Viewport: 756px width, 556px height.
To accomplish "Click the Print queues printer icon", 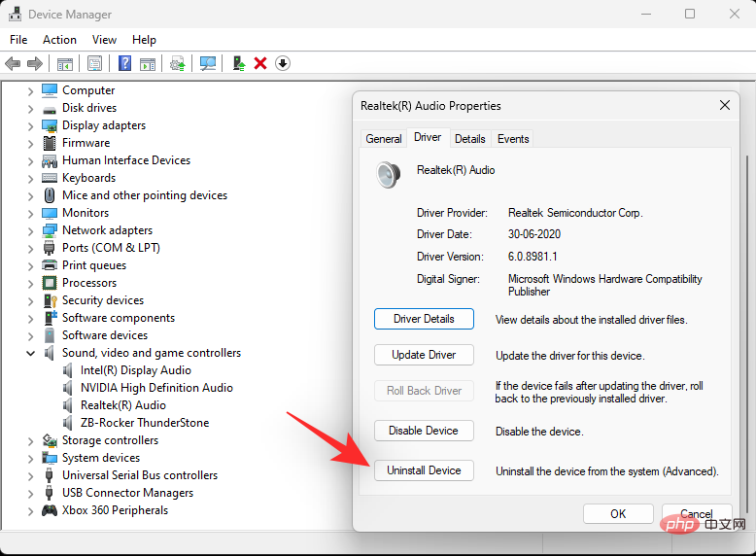I will pyautogui.click(x=50, y=265).
